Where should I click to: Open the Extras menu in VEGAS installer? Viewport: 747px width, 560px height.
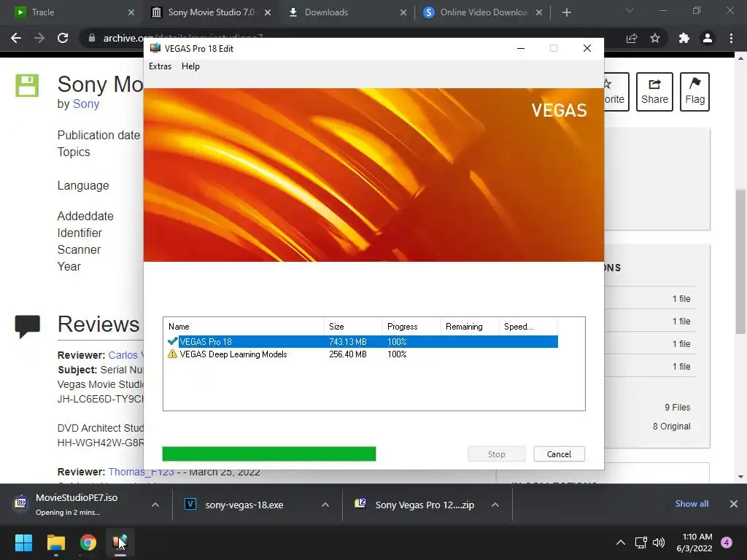pyautogui.click(x=160, y=66)
